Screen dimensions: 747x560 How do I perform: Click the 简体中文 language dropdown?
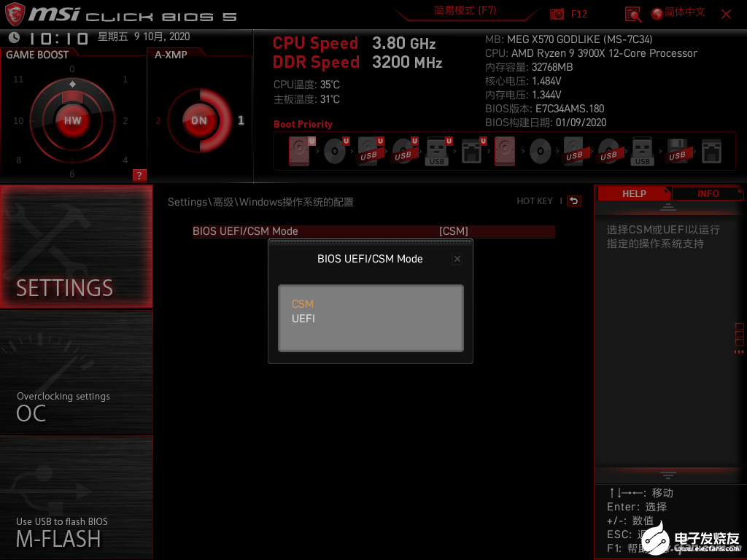[684, 12]
